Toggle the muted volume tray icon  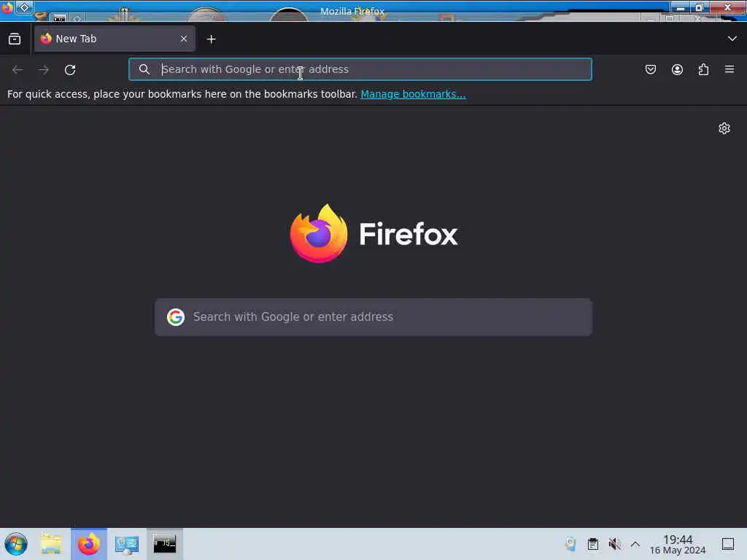pos(614,544)
